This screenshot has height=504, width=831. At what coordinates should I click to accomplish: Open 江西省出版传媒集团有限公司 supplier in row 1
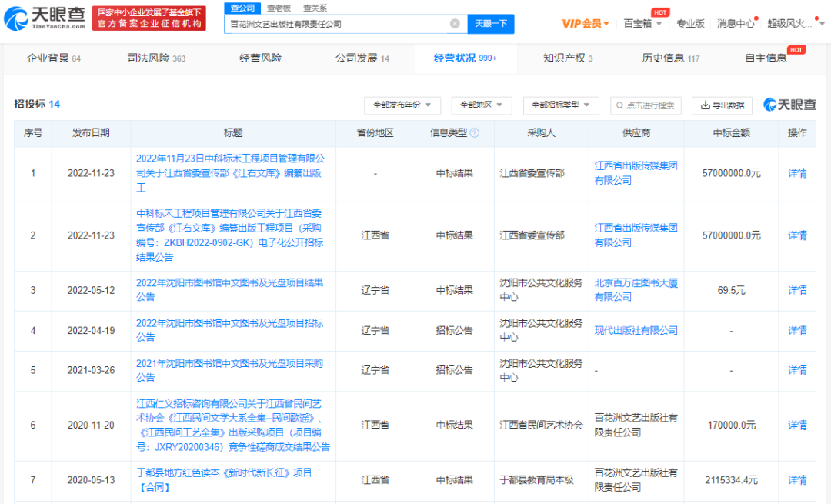click(x=636, y=173)
